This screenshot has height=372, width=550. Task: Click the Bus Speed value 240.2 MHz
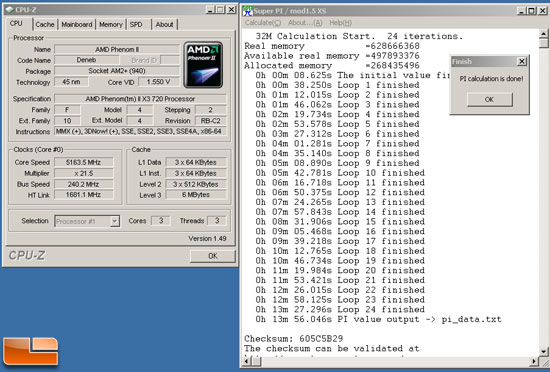tap(83, 184)
